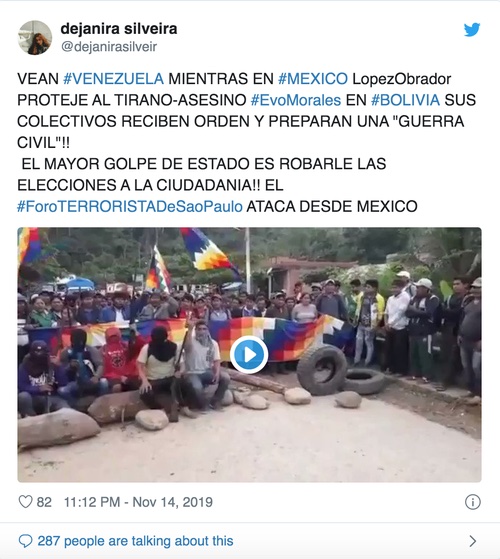Open the tweet timestamp Nov 14, 2019
Screen dimensions: 500x559
[x=138, y=502]
